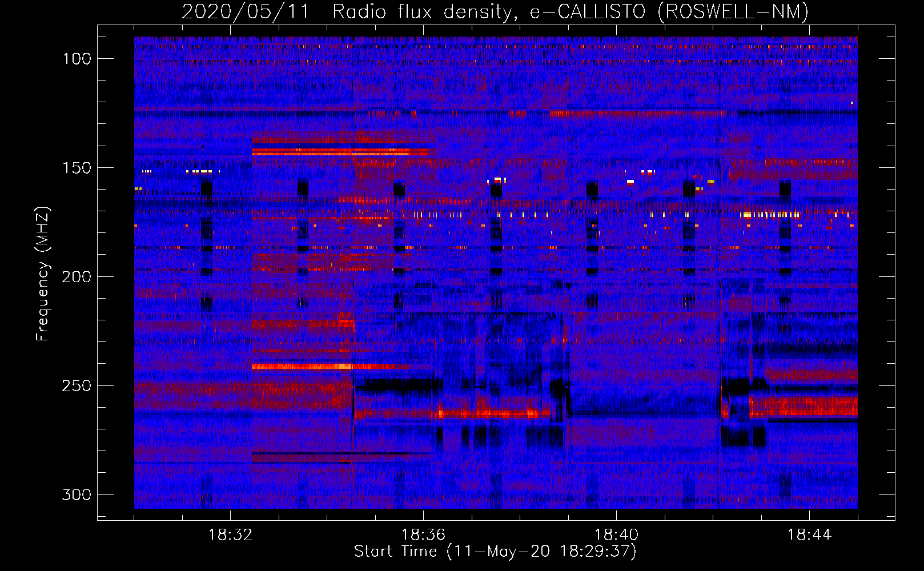This screenshot has height=571, width=924.
Task: Click the '150' frequency tick label
Action: click(x=77, y=168)
